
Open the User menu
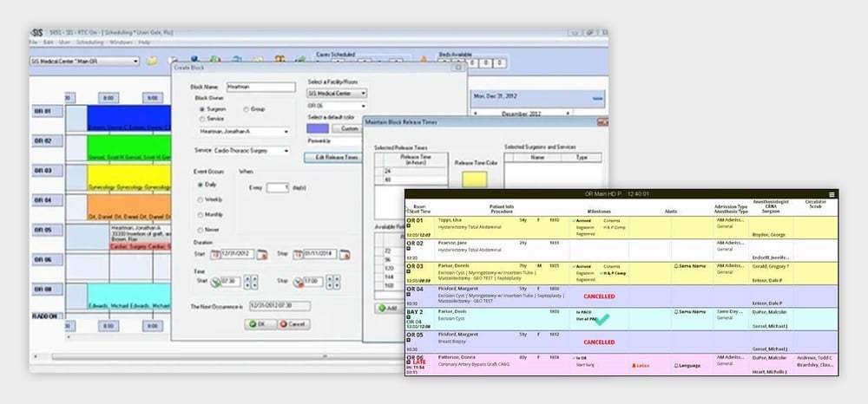tap(65, 42)
